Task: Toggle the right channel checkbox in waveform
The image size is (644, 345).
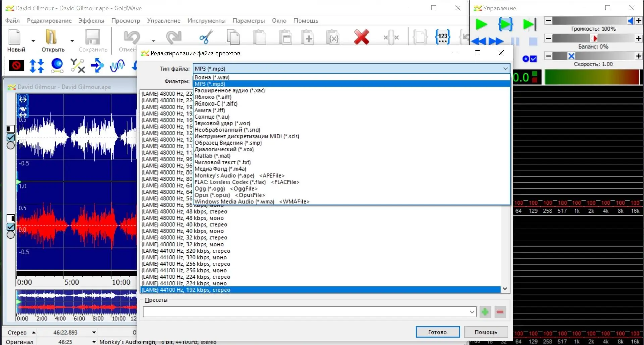Action: pos(11,227)
